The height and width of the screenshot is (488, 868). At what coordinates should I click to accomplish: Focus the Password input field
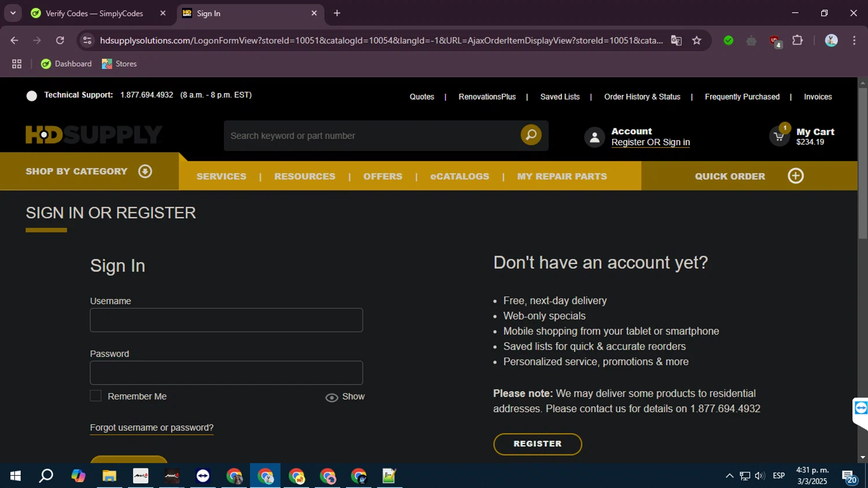click(x=226, y=373)
